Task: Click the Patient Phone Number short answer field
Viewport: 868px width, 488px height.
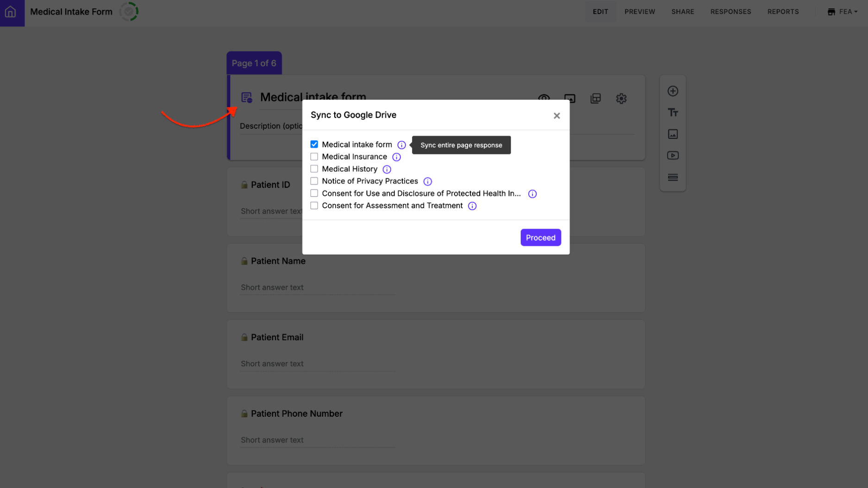Action: click(318, 440)
